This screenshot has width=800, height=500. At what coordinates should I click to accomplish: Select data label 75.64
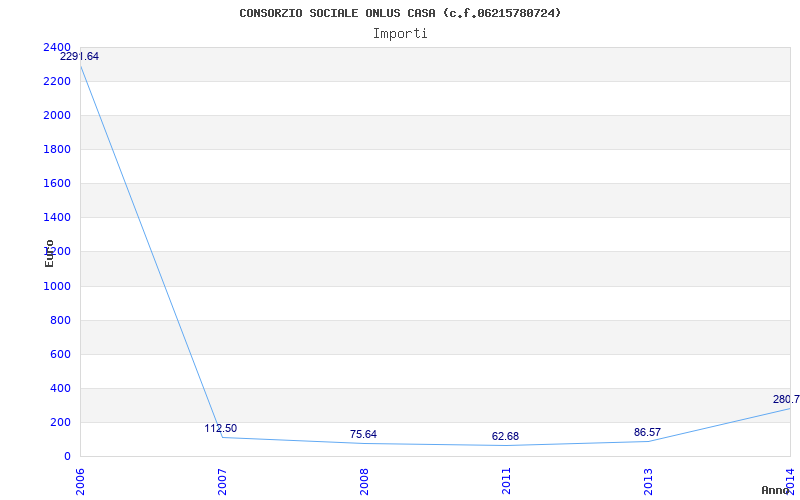point(363,435)
